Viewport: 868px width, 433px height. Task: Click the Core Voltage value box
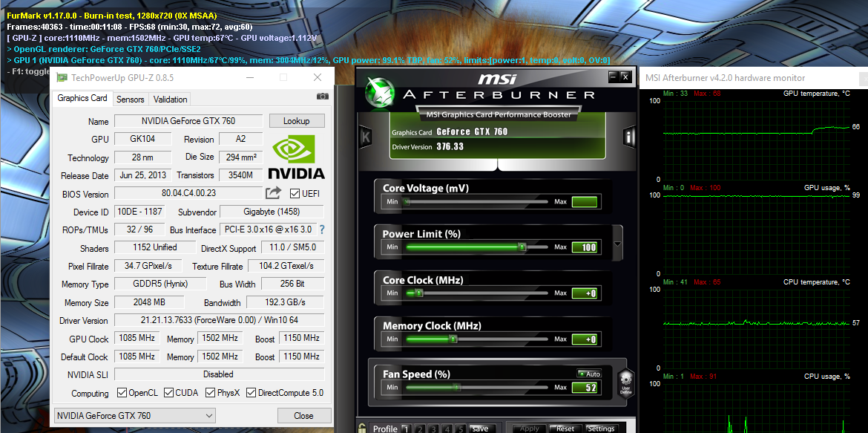tap(585, 202)
